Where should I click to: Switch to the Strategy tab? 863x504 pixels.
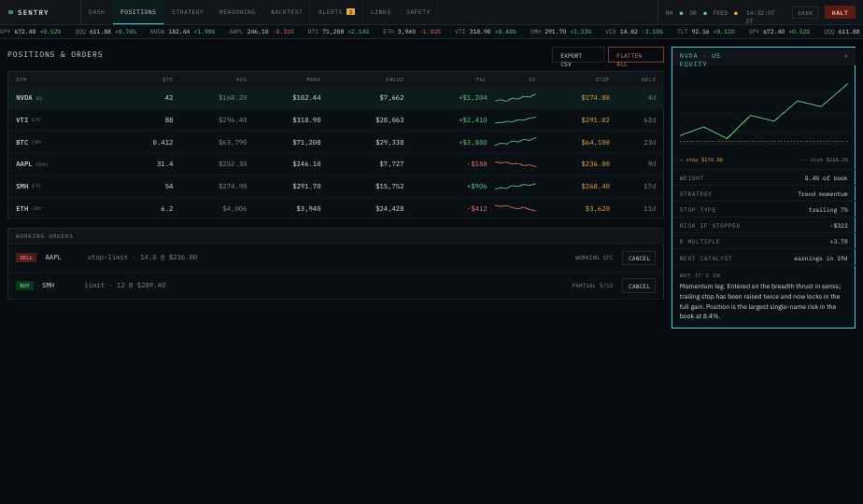187,11
